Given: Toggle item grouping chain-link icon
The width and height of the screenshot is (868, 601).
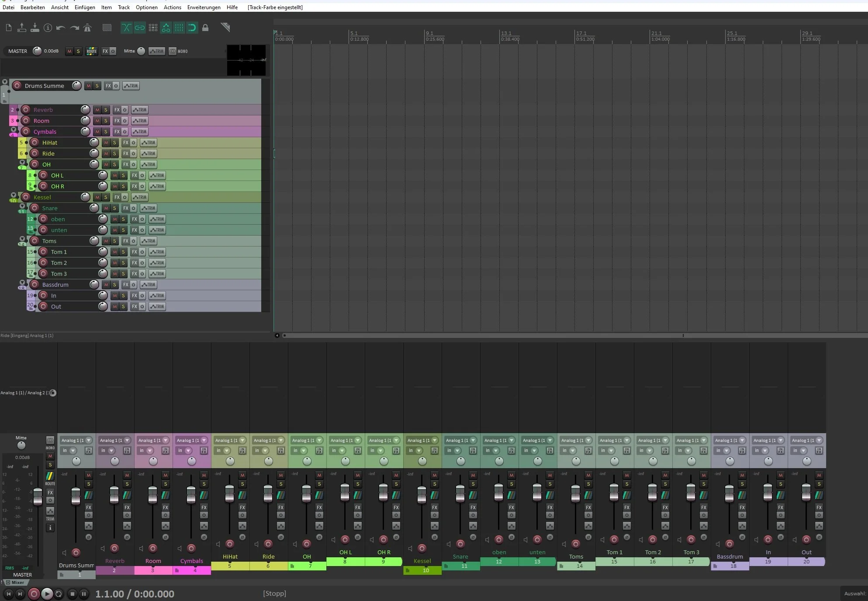Looking at the screenshot, I should [x=139, y=28].
